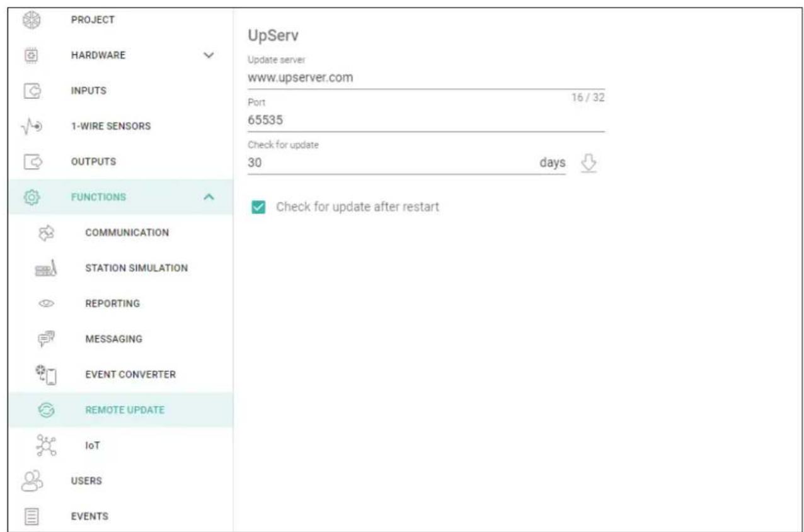This screenshot has height=532, width=804.
Task: Click the 16 / 32 character counter
Action: point(589,98)
